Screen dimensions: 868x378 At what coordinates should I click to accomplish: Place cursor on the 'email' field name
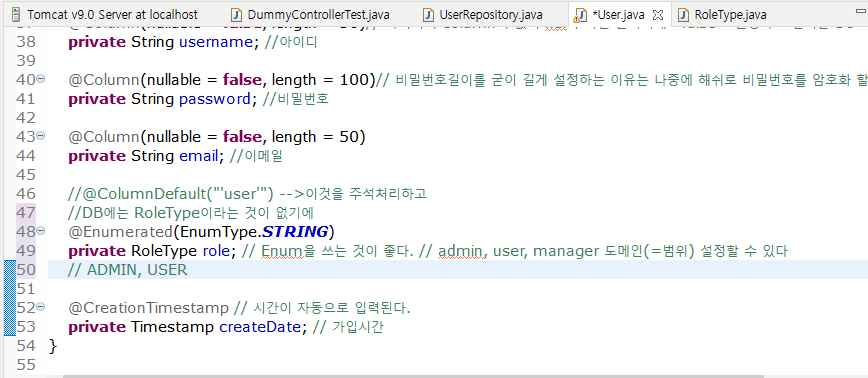(x=198, y=156)
